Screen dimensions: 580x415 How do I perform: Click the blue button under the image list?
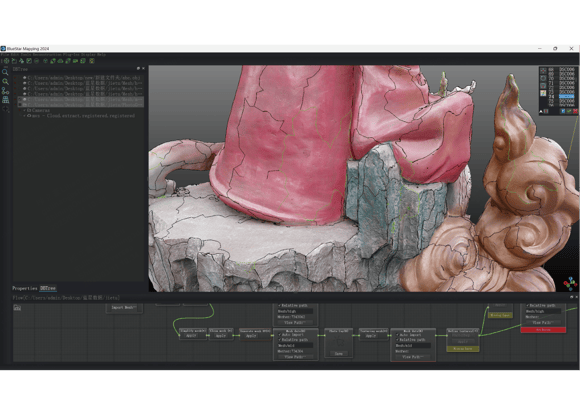point(563,111)
